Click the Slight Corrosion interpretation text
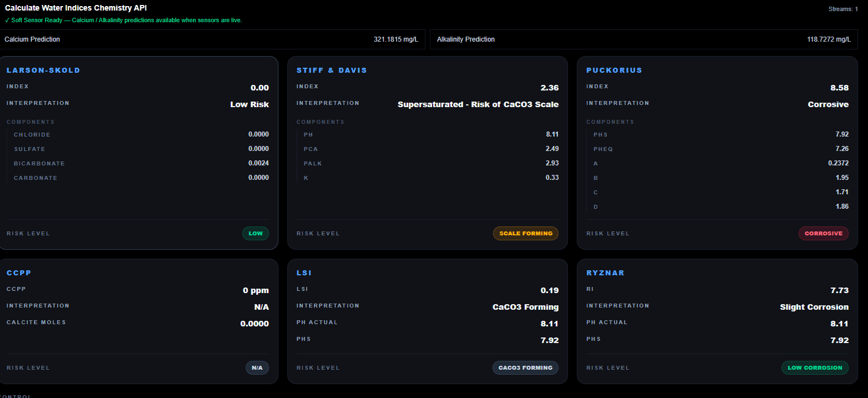This screenshot has height=398, width=868. point(814,307)
